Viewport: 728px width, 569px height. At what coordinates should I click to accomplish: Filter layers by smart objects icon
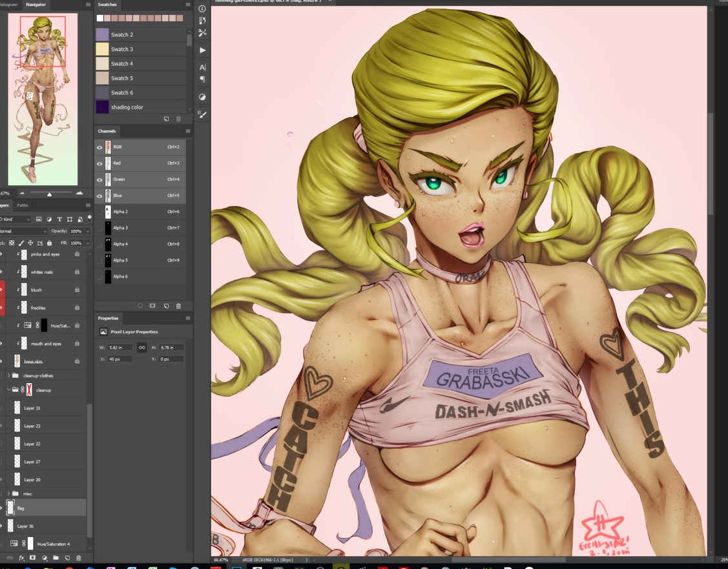[x=80, y=219]
